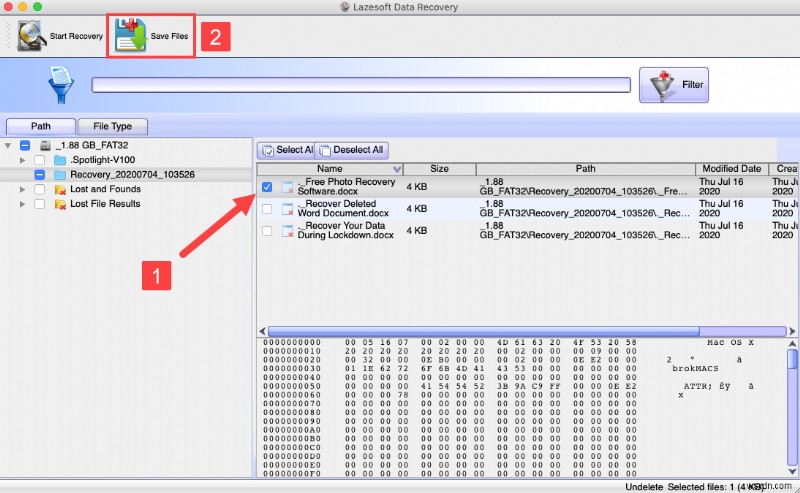Click the drive icon for _1.88 GB_FAT32
The height and width of the screenshot is (493, 800).
click(x=45, y=145)
